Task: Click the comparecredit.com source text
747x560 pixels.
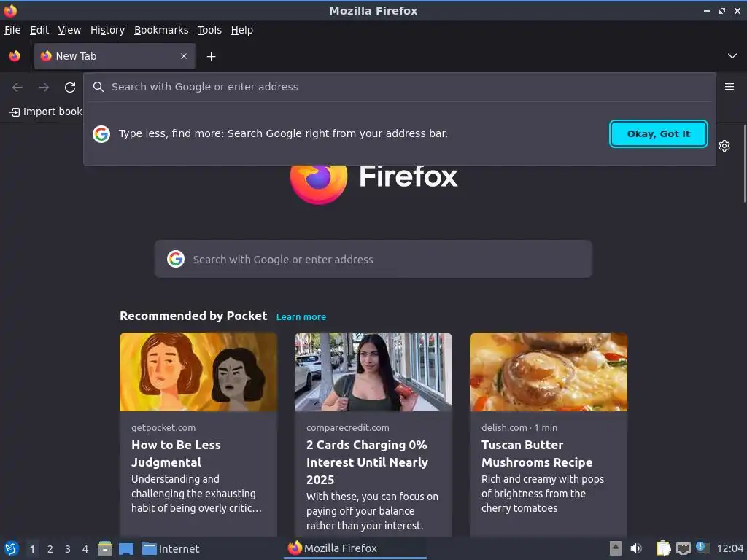Action: pyautogui.click(x=348, y=427)
